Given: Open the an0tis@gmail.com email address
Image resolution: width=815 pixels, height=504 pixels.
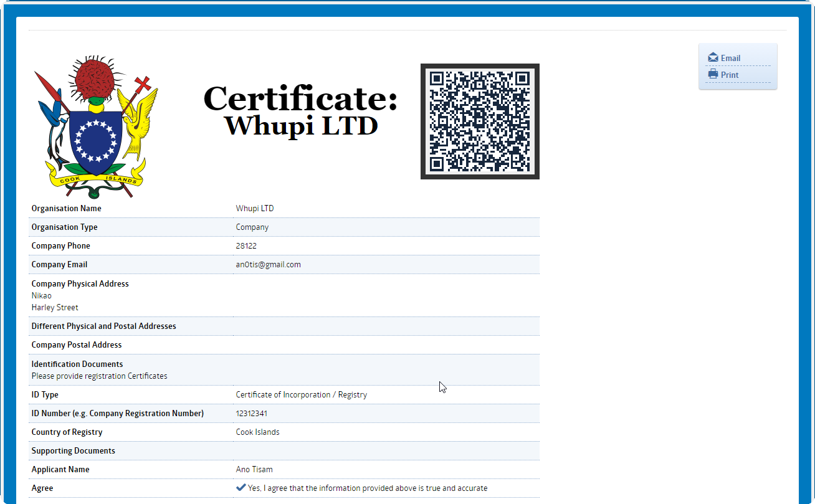Looking at the screenshot, I should pyautogui.click(x=268, y=264).
